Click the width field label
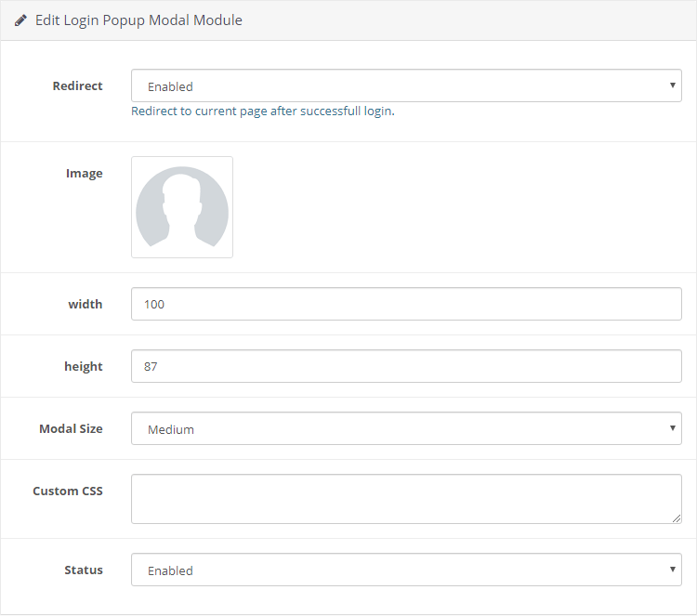 pos(85,305)
